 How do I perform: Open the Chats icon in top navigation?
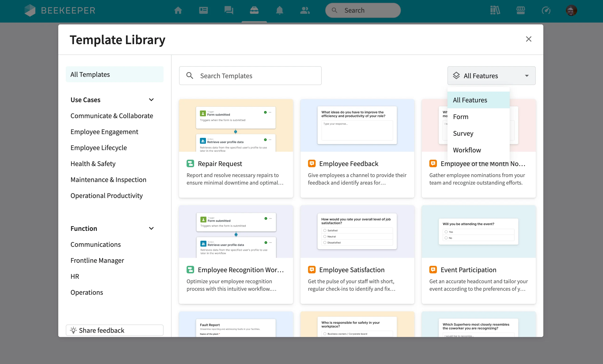(229, 10)
